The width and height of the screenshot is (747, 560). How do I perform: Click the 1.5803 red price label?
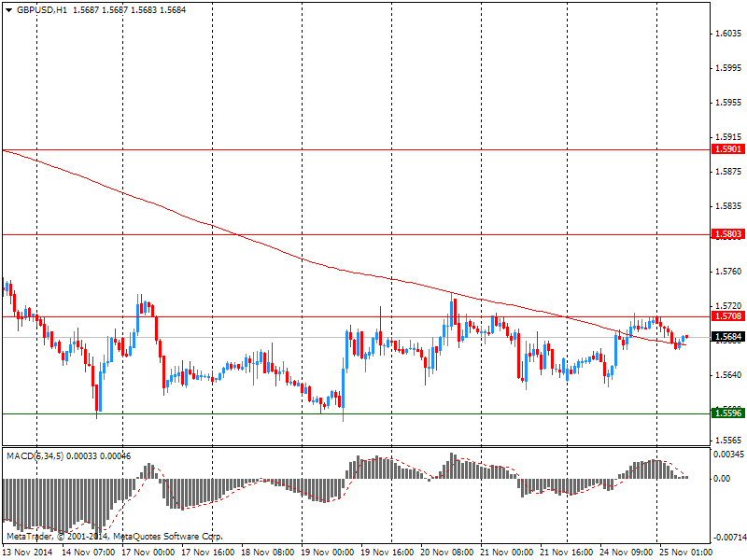727,234
